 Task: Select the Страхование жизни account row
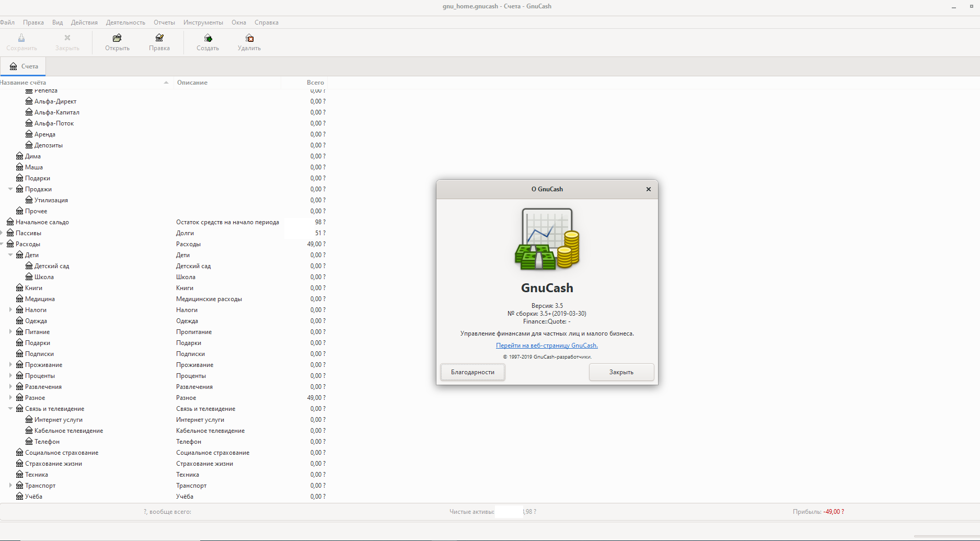(164, 464)
